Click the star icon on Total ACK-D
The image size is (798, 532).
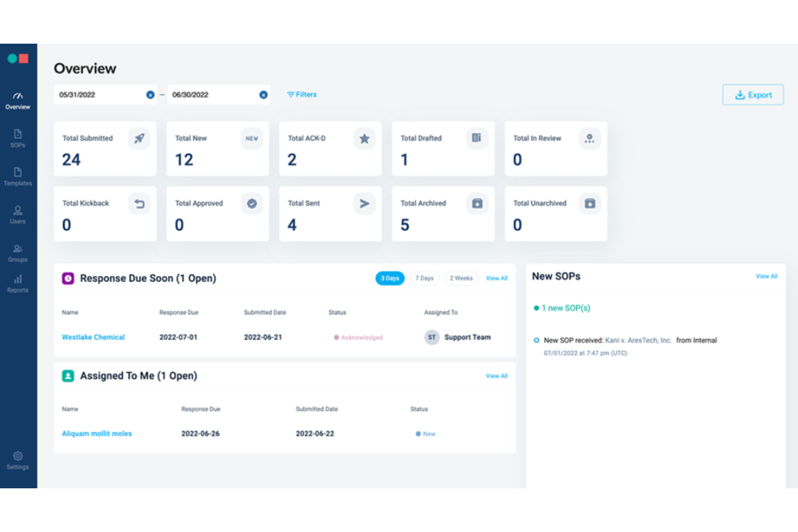(364, 139)
